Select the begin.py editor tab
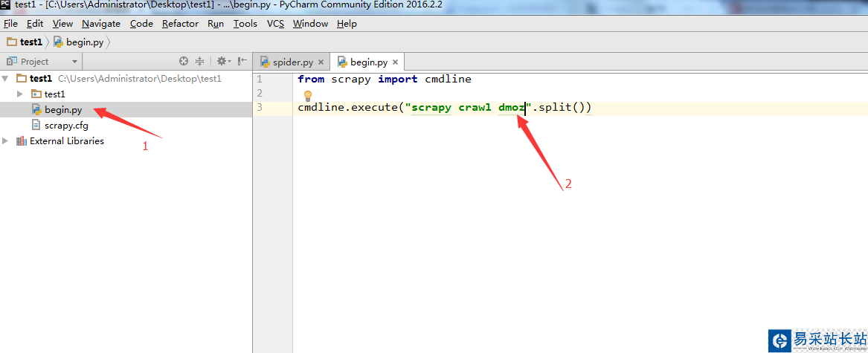Image resolution: width=868 pixels, height=353 pixels. [367, 62]
